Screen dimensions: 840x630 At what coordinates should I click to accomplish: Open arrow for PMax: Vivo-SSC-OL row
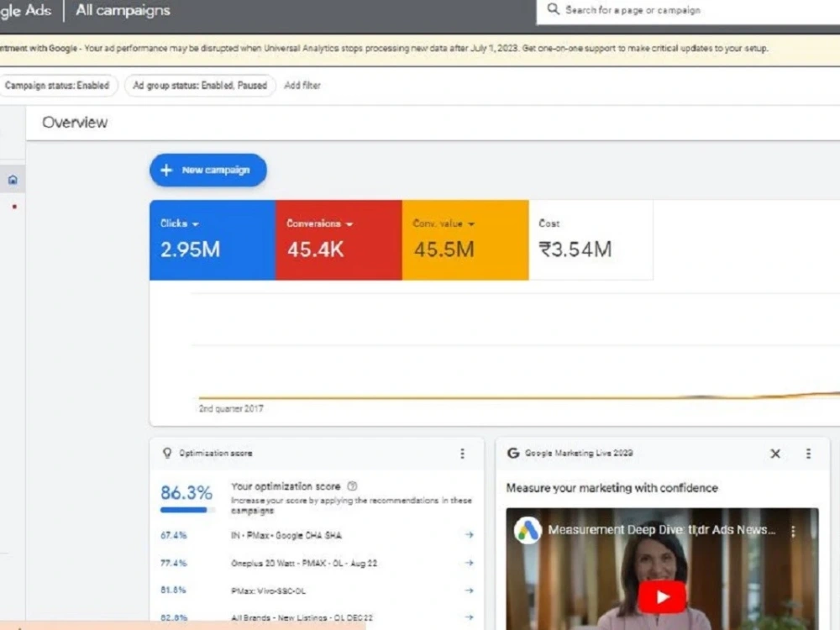[x=469, y=591]
